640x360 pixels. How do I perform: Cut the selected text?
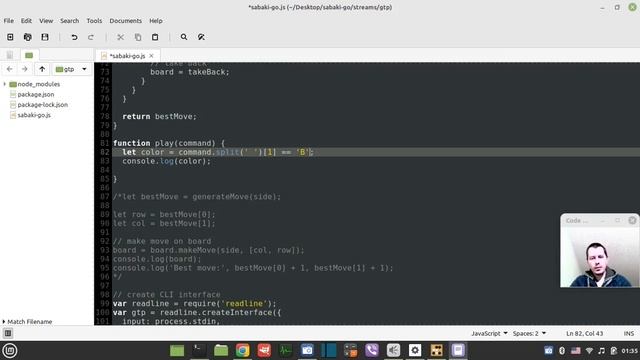(x=120, y=37)
